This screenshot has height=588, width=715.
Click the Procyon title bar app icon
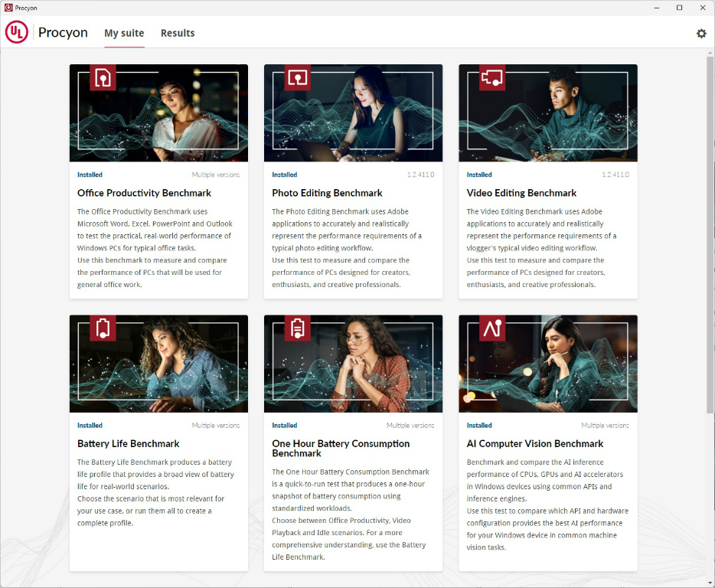pyautogui.click(x=8, y=8)
